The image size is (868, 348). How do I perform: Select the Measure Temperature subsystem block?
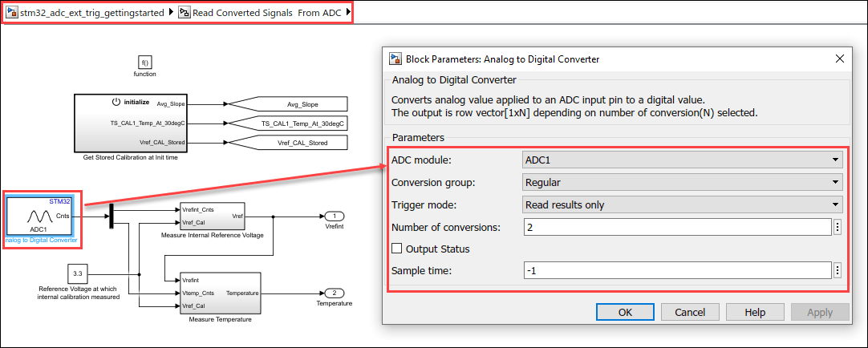(221, 293)
